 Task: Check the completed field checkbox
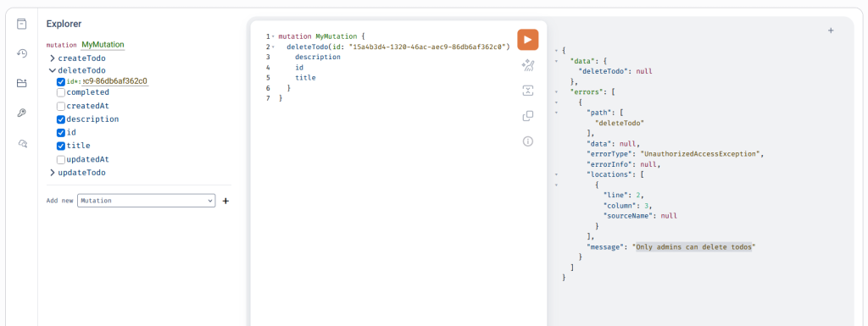point(61,92)
